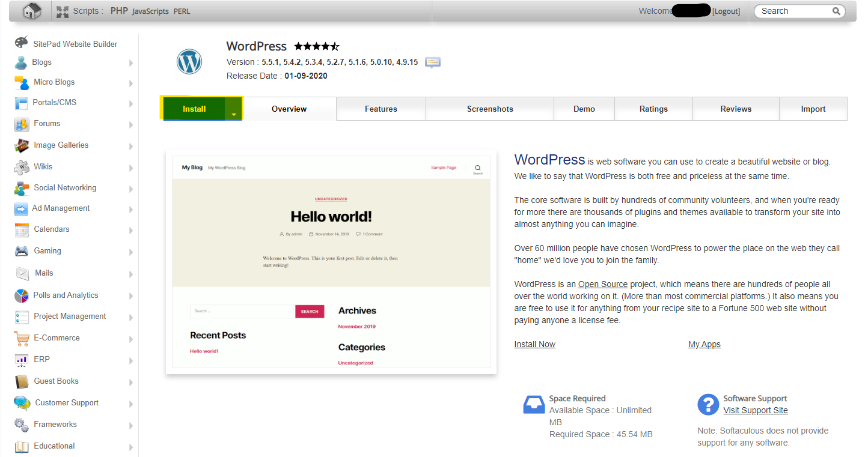The image size is (868, 457).
Task: Click the search magnifier icon
Action: coord(836,11)
